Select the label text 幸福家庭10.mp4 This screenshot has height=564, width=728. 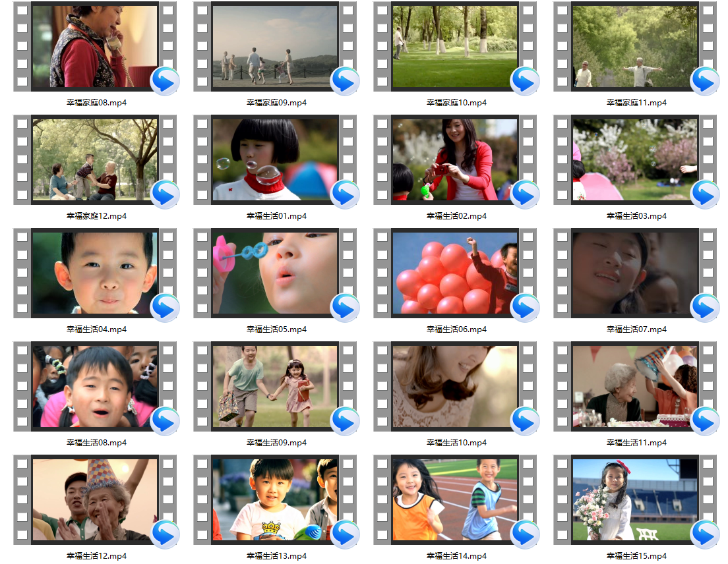(457, 103)
